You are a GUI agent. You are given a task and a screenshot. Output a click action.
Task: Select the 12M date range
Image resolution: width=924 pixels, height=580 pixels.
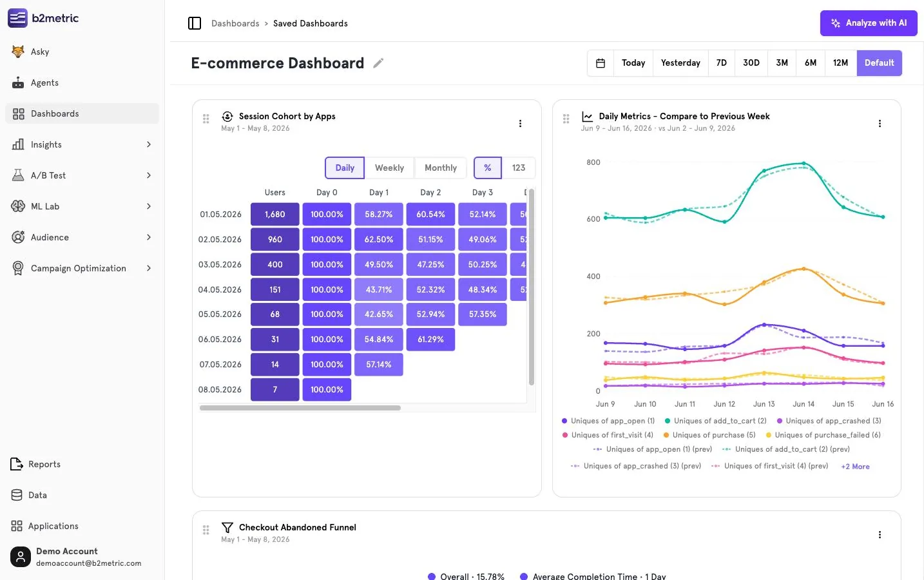tap(840, 63)
